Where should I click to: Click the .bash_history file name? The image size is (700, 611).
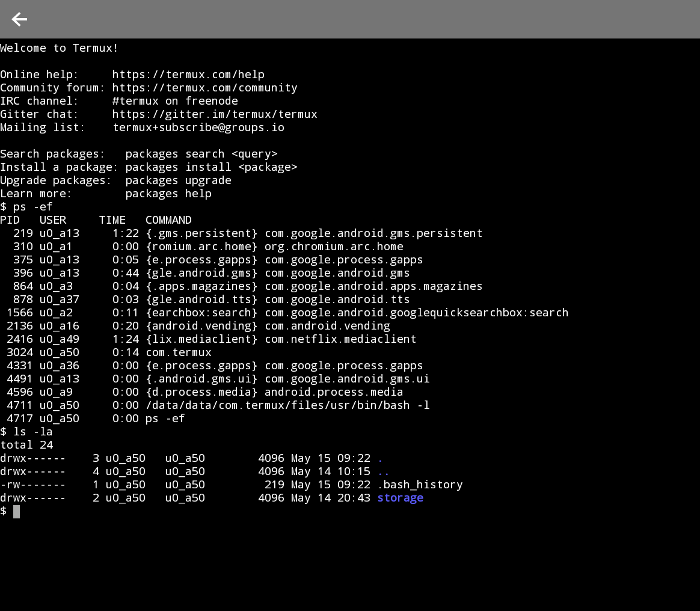click(420, 485)
